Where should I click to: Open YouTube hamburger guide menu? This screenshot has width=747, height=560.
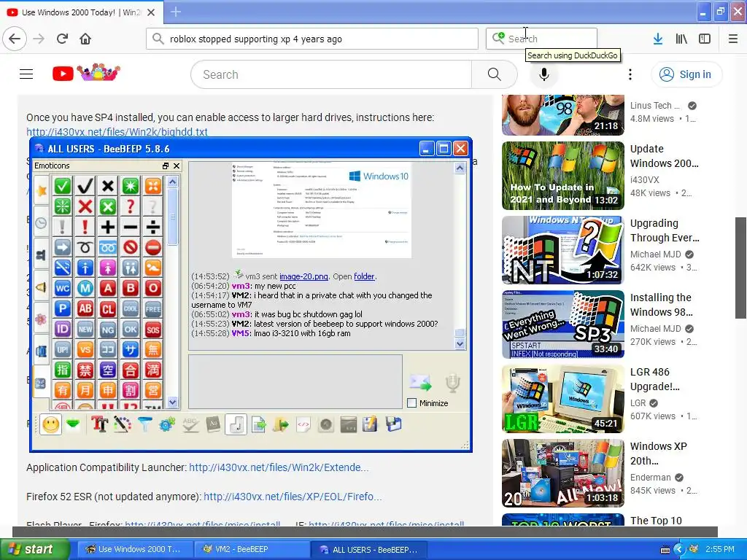pyautogui.click(x=26, y=74)
